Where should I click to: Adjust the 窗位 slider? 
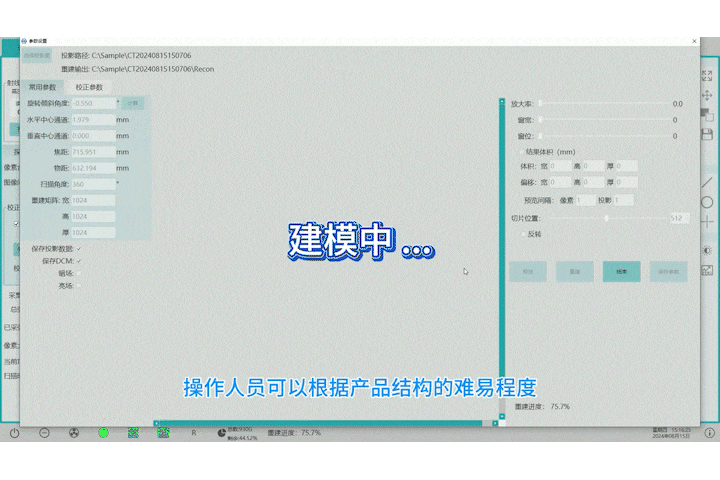click(604, 136)
